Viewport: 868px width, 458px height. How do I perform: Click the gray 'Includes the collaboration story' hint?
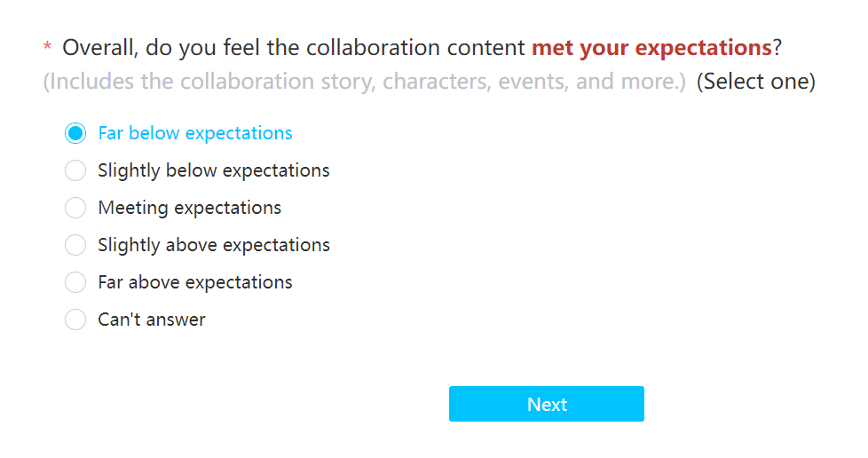364,82
